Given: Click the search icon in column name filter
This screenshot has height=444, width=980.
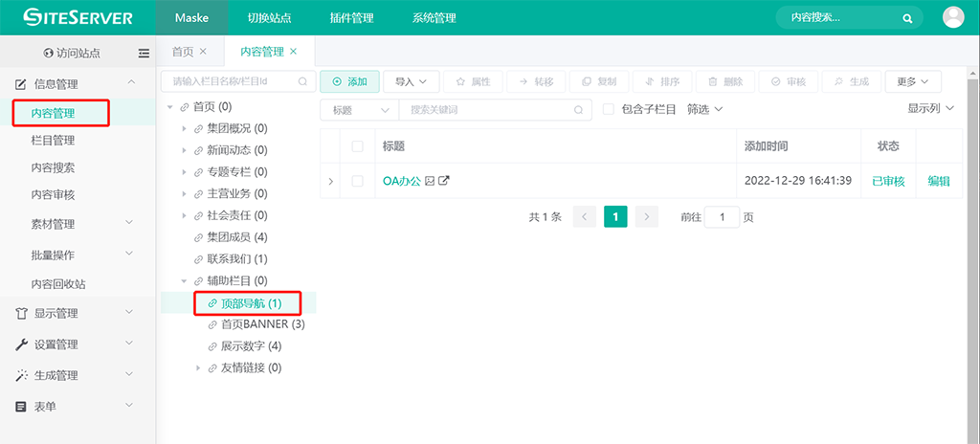Looking at the screenshot, I should click(x=302, y=82).
